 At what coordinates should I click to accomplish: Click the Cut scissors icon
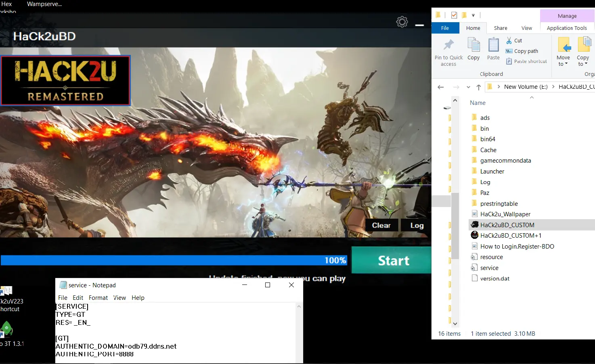[509, 40]
